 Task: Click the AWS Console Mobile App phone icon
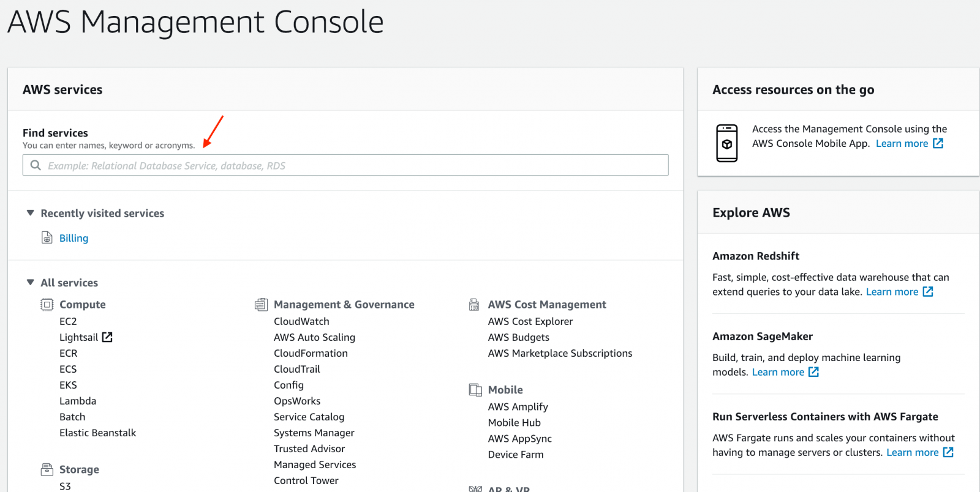[727, 143]
